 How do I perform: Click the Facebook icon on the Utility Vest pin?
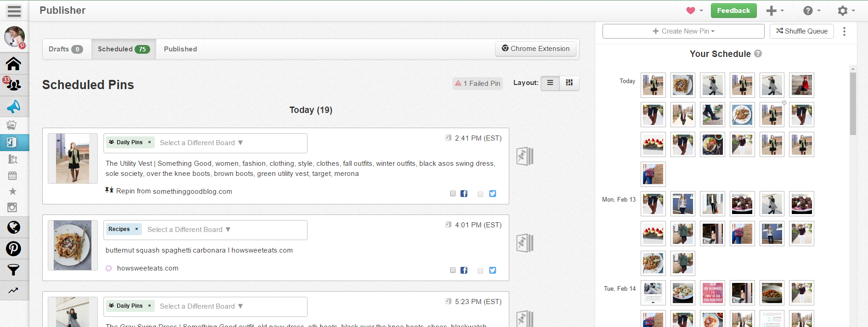click(x=464, y=194)
